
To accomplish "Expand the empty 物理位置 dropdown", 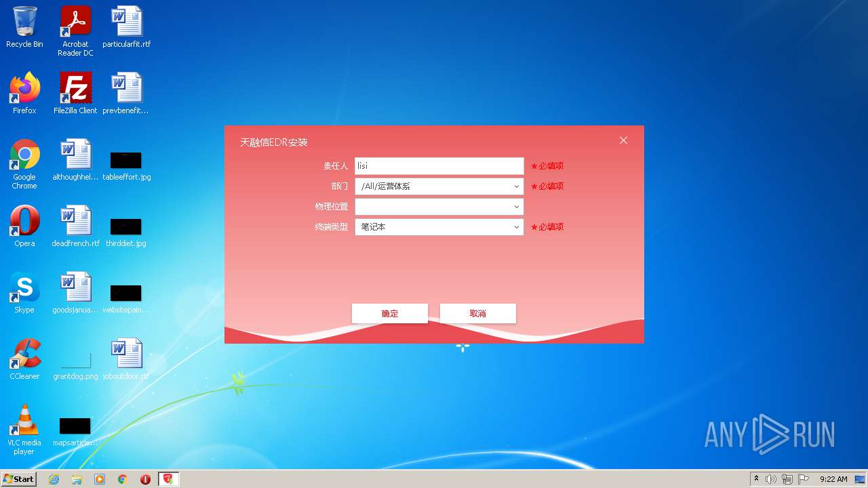I will [x=439, y=207].
